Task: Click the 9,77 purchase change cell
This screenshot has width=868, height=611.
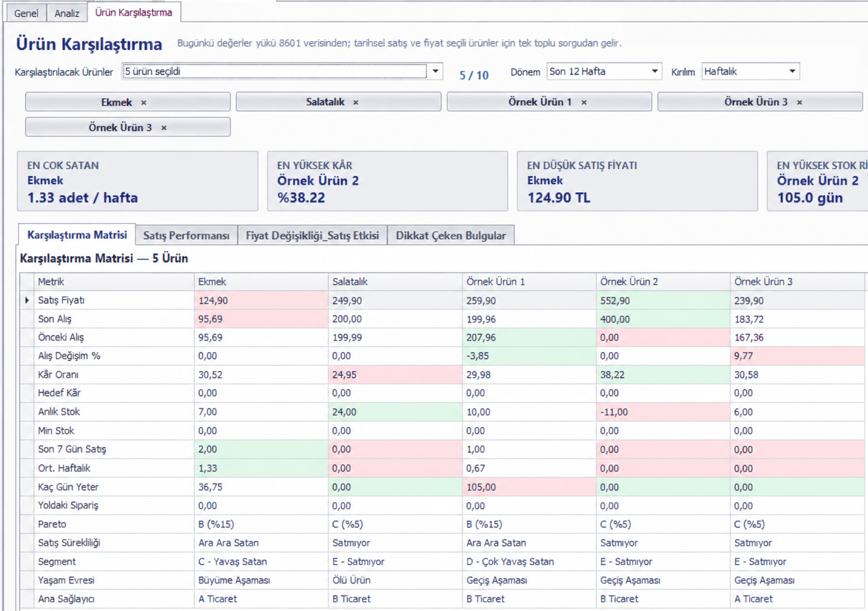Action: tap(798, 356)
